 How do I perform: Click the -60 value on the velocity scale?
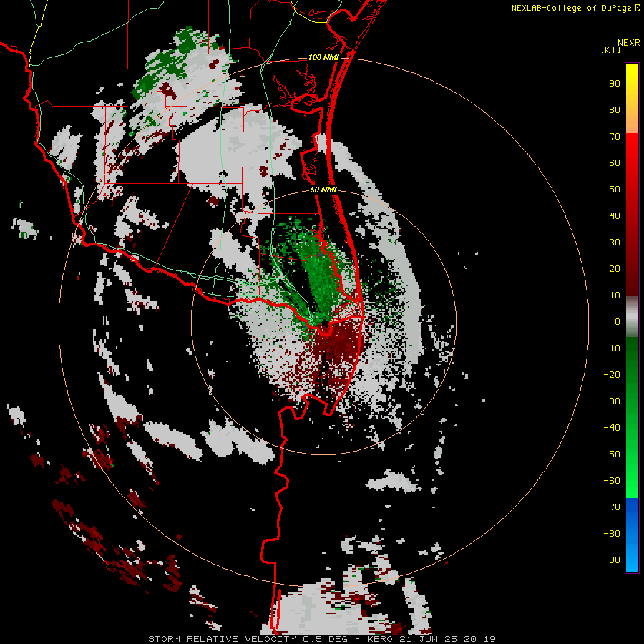[x=612, y=481]
